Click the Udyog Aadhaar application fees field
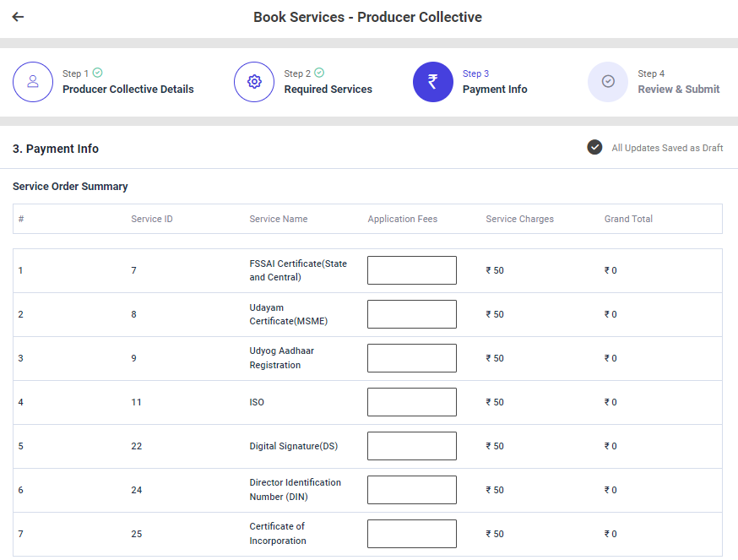The width and height of the screenshot is (738, 560). [x=411, y=358]
